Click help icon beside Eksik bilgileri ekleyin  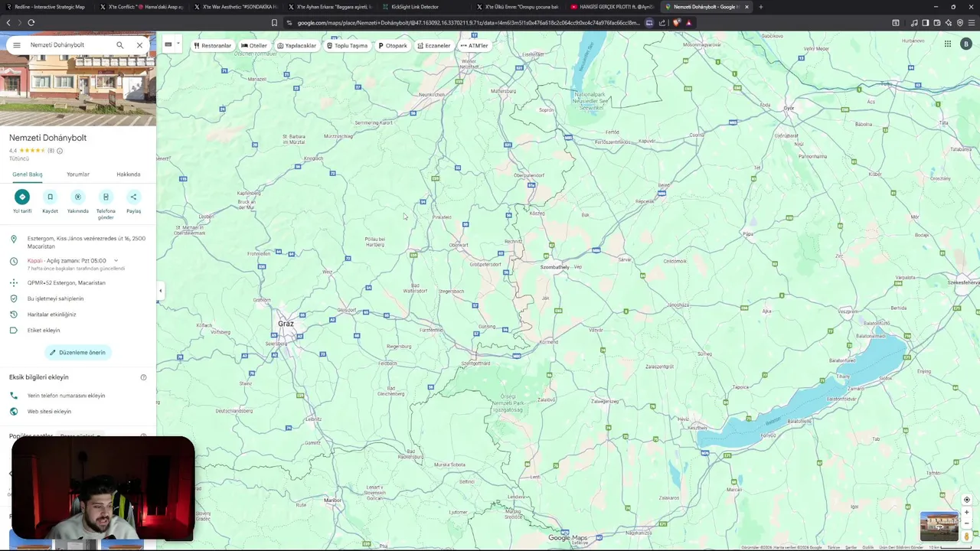[143, 377]
